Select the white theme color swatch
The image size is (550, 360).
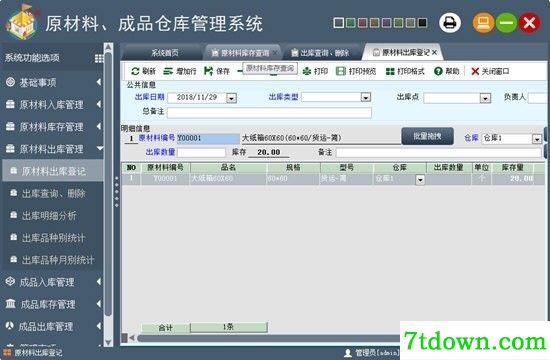[338, 23]
